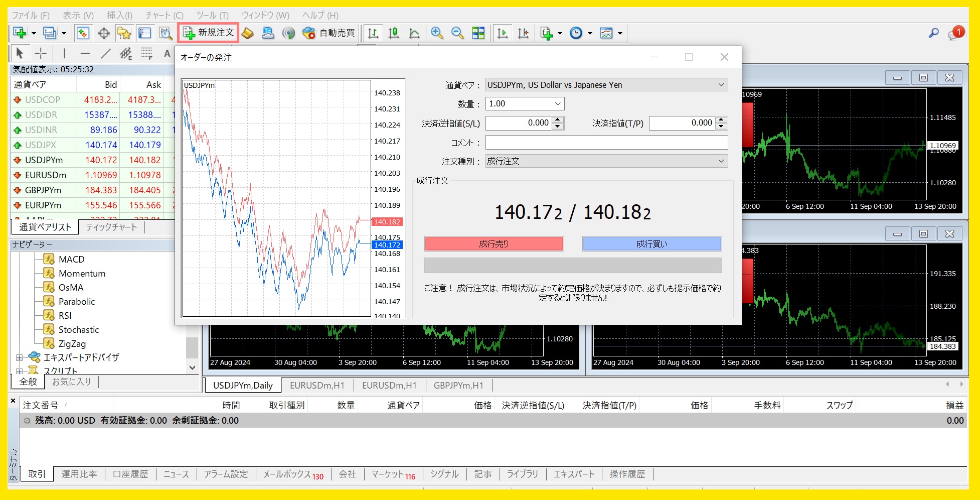The height and width of the screenshot is (500, 980).
Task: Open the tile windows grid icon
Action: (x=478, y=33)
